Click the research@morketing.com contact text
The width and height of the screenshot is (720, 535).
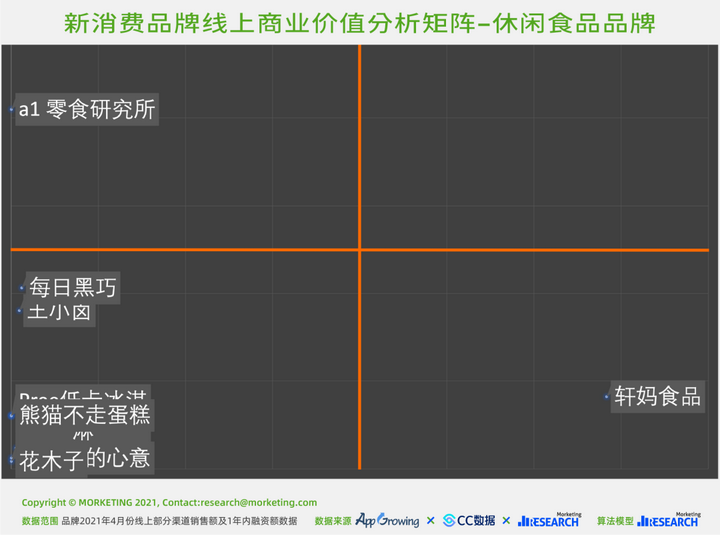point(259,502)
